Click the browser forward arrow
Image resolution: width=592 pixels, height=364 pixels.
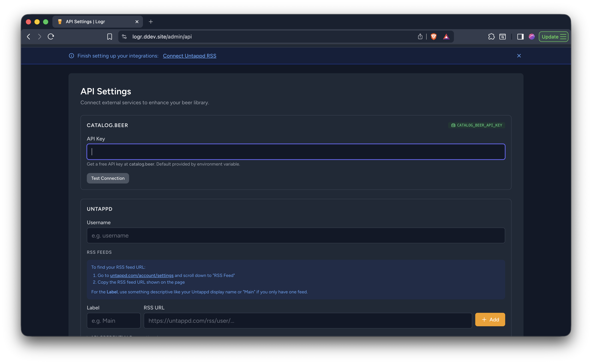[39, 37]
